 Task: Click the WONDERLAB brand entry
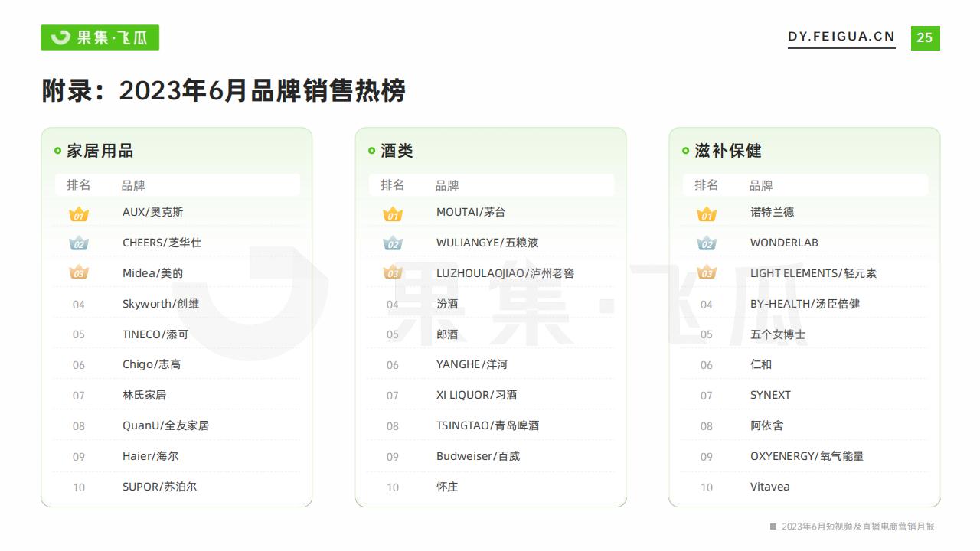tap(784, 243)
